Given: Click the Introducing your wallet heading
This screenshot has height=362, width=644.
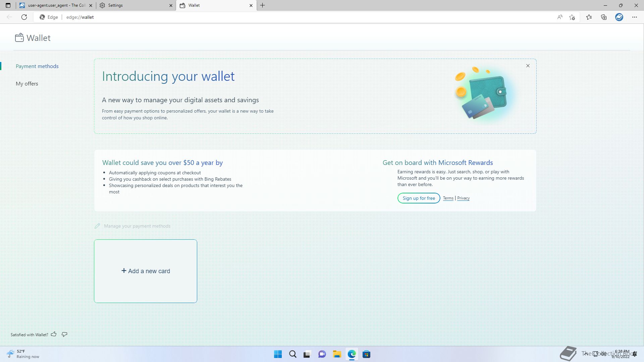Looking at the screenshot, I should point(168,76).
